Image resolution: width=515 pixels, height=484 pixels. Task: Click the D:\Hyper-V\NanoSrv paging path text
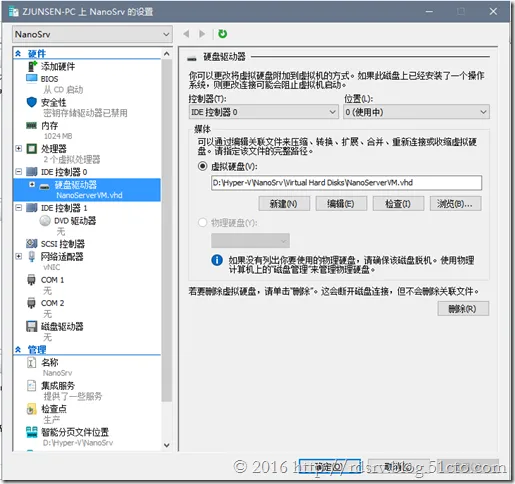[78, 443]
